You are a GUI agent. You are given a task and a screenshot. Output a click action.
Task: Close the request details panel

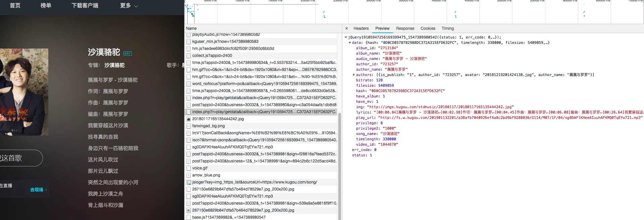coord(347,28)
